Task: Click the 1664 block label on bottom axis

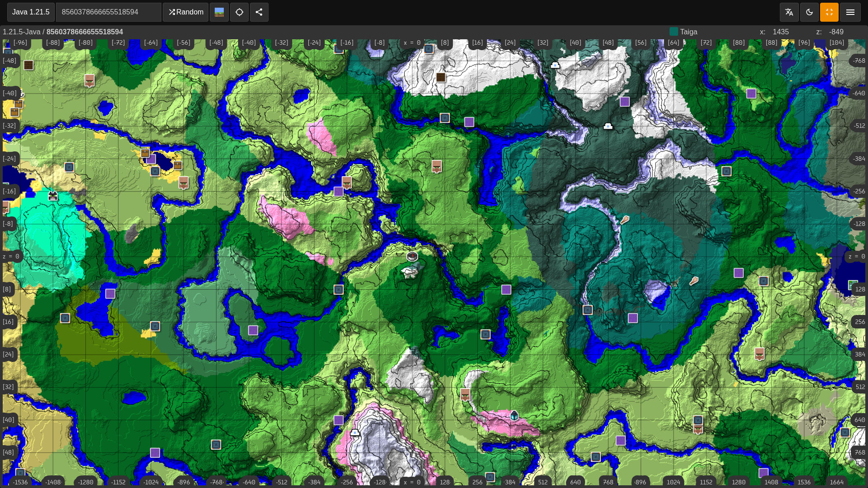Action: click(837, 482)
